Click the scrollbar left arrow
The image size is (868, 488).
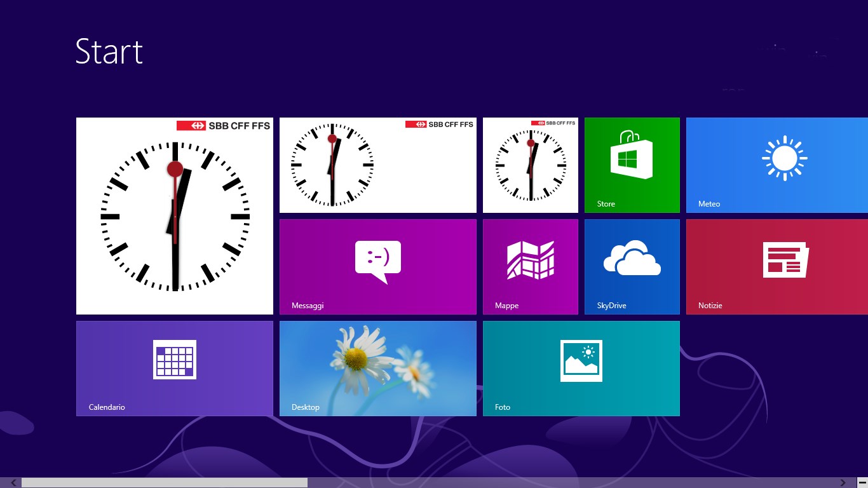[x=13, y=483]
